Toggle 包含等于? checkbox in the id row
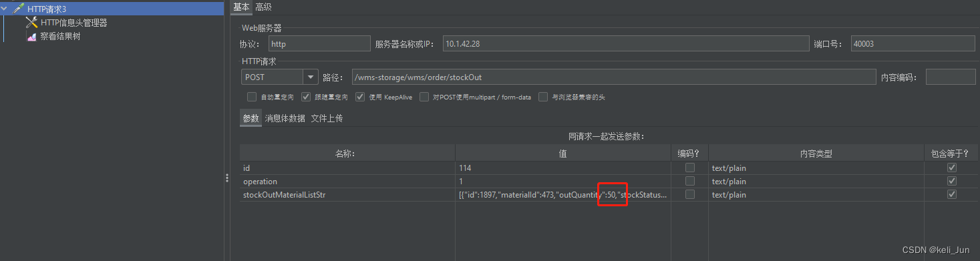The height and width of the screenshot is (261, 980). point(952,168)
